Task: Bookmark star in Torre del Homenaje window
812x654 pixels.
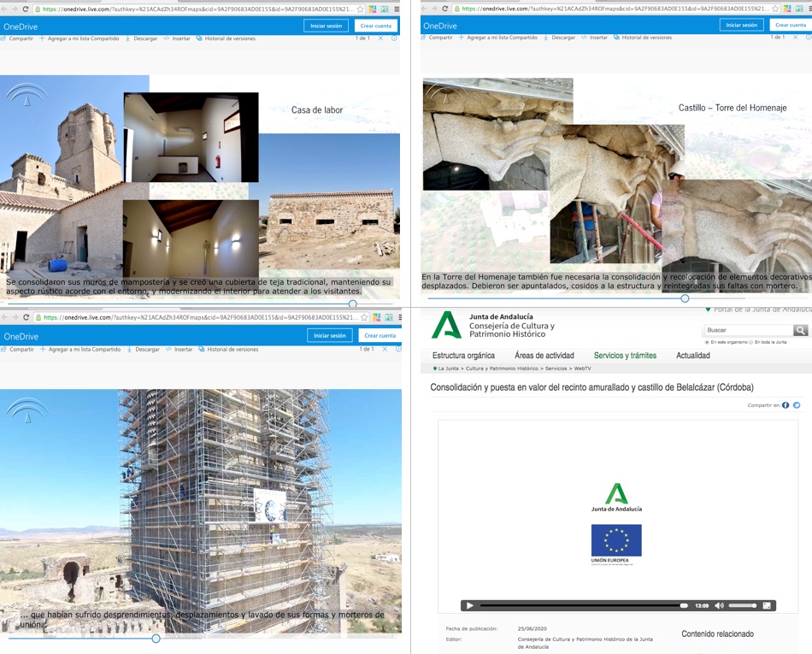Action: (x=775, y=9)
